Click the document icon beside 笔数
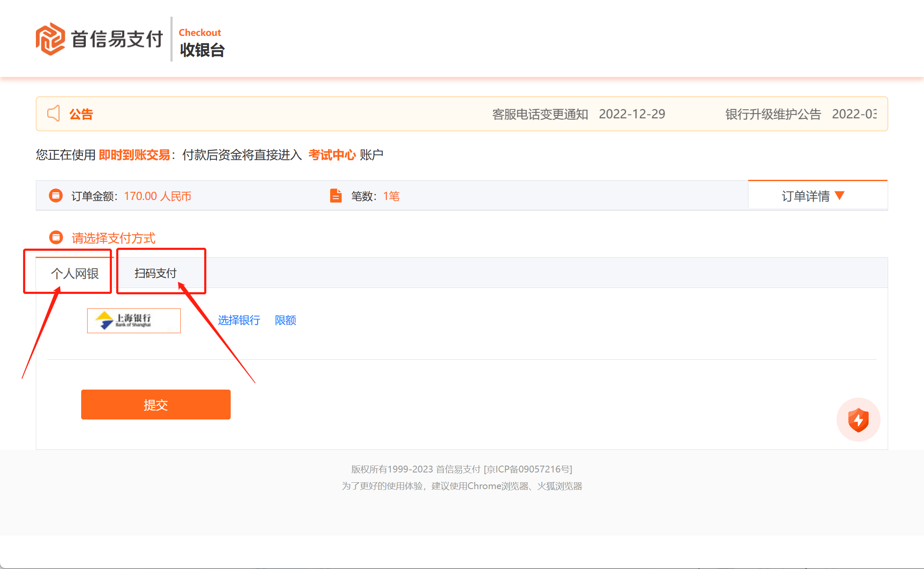 (x=336, y=196)
